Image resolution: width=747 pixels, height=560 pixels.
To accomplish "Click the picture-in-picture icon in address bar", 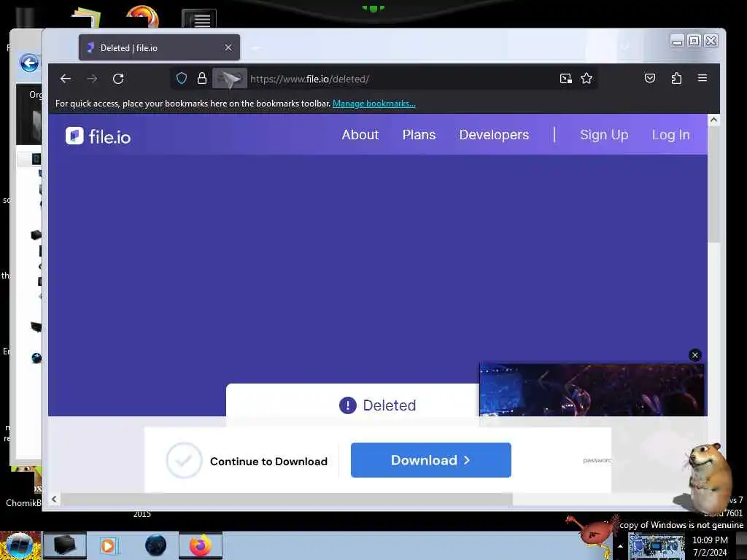I will [565, 79].
